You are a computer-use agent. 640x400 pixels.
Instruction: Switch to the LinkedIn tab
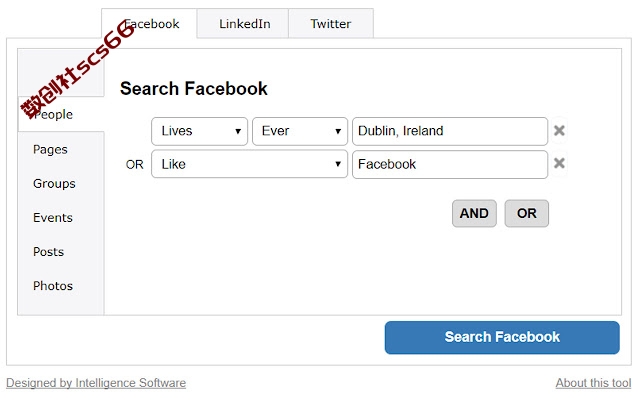coord(243,24)
